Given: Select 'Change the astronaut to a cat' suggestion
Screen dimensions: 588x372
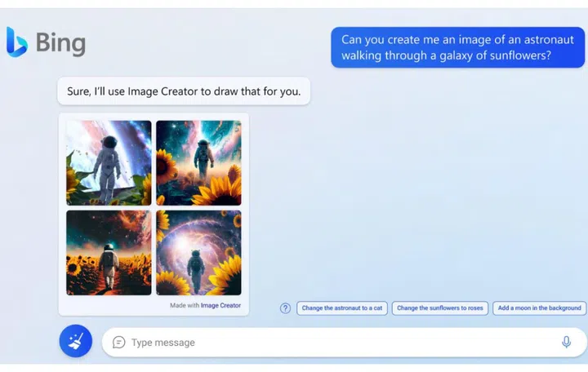Looking at the screenshot, I should click(x=341, y=308).
